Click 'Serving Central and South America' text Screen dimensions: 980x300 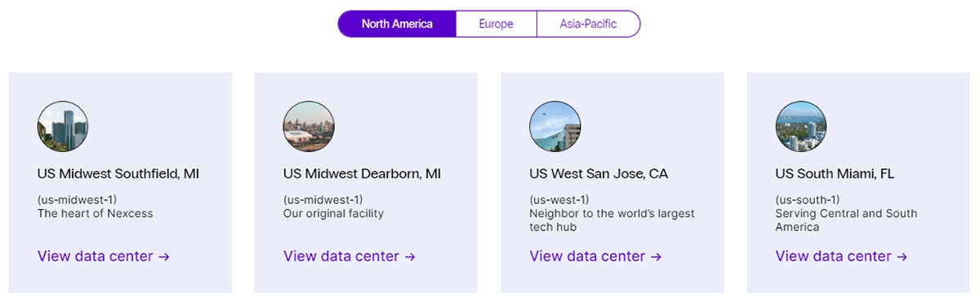click(x=846, y=220)
